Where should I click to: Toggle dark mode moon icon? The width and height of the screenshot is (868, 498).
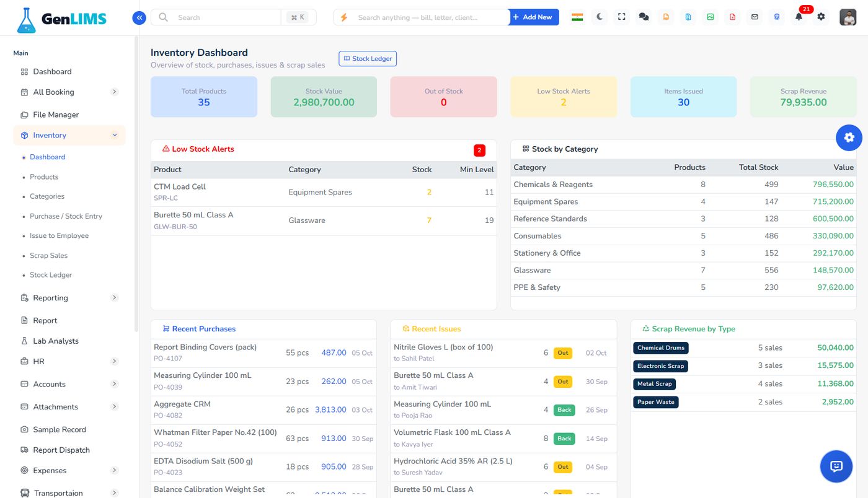(600, 17)
